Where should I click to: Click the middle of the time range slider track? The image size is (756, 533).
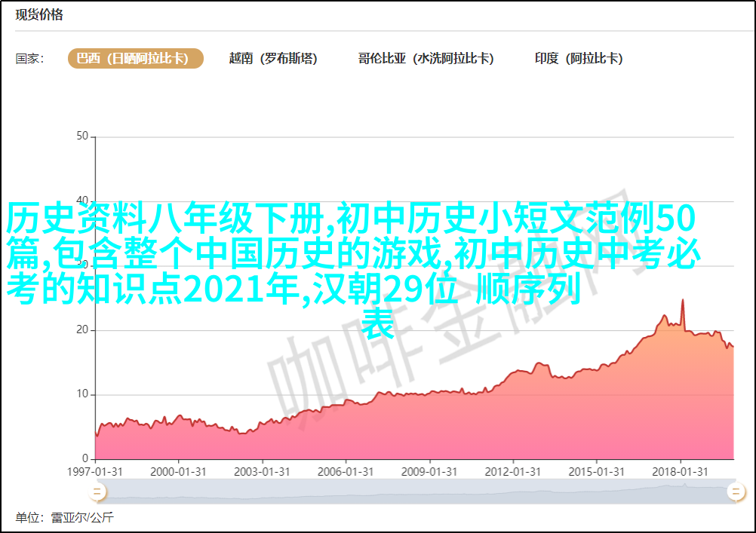point(415,492)
